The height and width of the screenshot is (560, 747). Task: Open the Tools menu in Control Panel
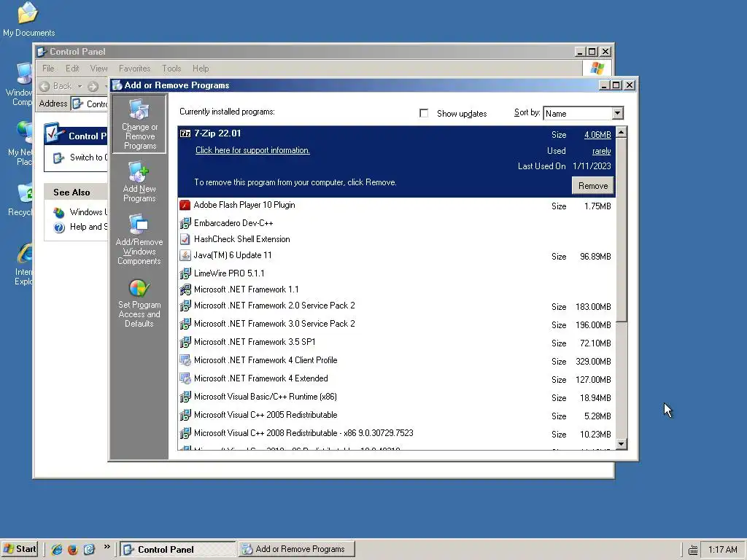(171, 69)
